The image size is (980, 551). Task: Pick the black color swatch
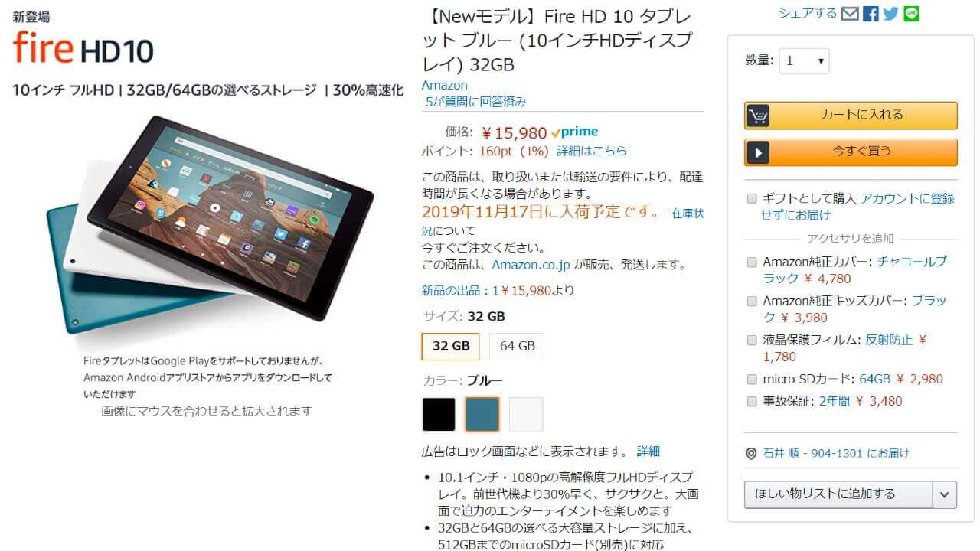(439, 414)
